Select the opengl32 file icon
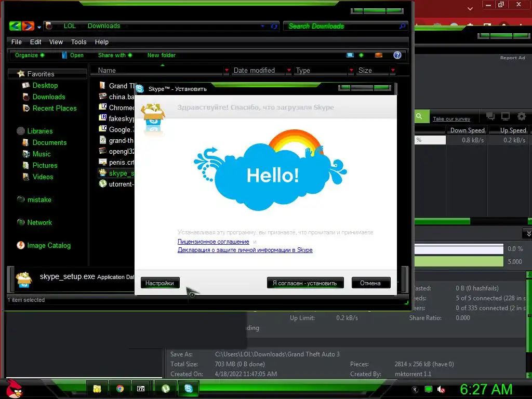This screenshot has width=532, height=399. click(x=102, y=151)
